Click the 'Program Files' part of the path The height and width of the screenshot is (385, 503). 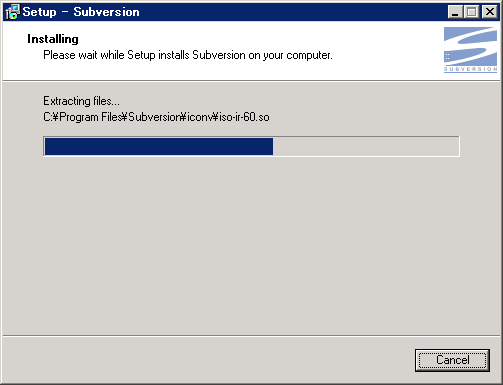click(x=89, y=117)
